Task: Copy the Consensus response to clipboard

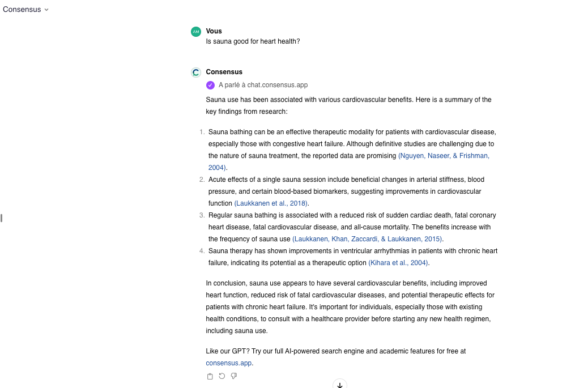Action: [x=210, y=376]
